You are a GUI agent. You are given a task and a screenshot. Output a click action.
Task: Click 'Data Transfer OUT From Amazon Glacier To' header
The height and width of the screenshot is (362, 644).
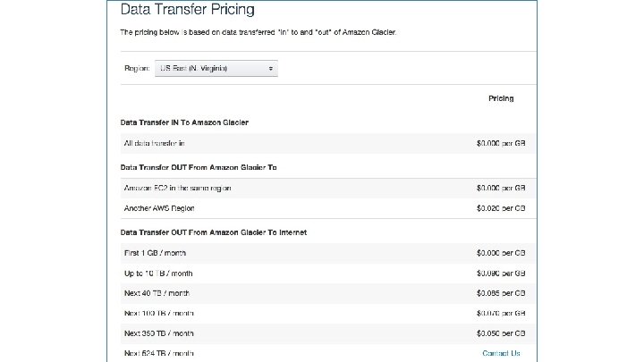[x=193, y=166]
